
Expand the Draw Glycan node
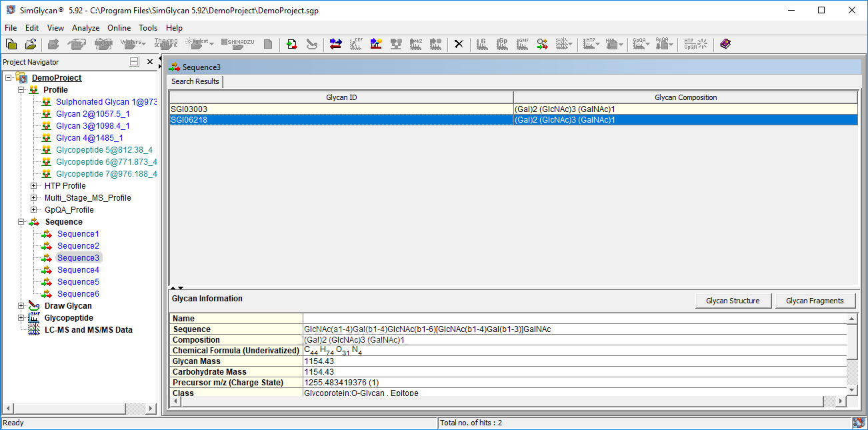pos(21,306)
